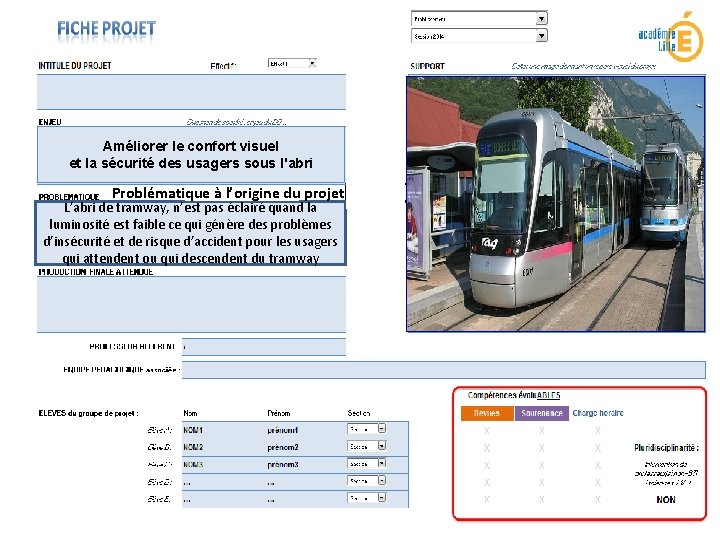Click the FICHE PROJET title

click(x=107, y=28)
